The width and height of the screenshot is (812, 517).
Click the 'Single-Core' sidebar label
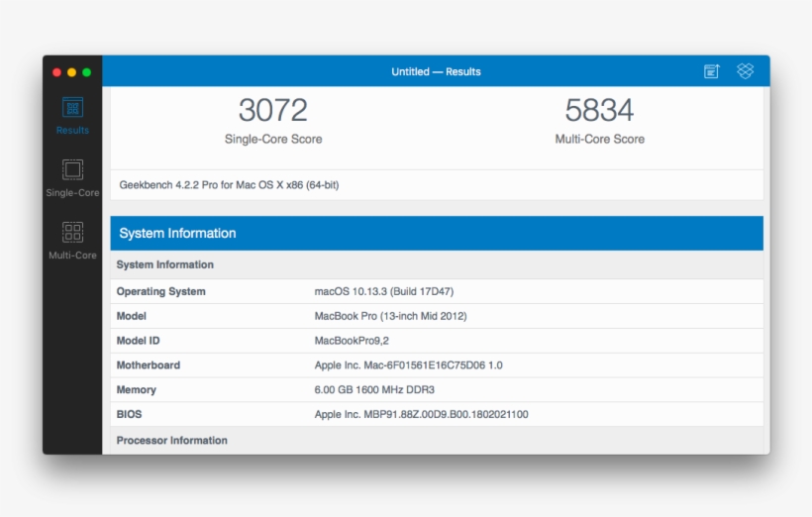tap(72, 193)
